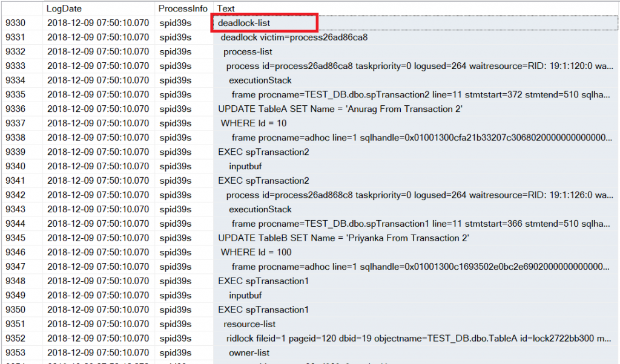Click the LogDate cell in row 9342
620x364 pixels.
[x=97, y=195]
